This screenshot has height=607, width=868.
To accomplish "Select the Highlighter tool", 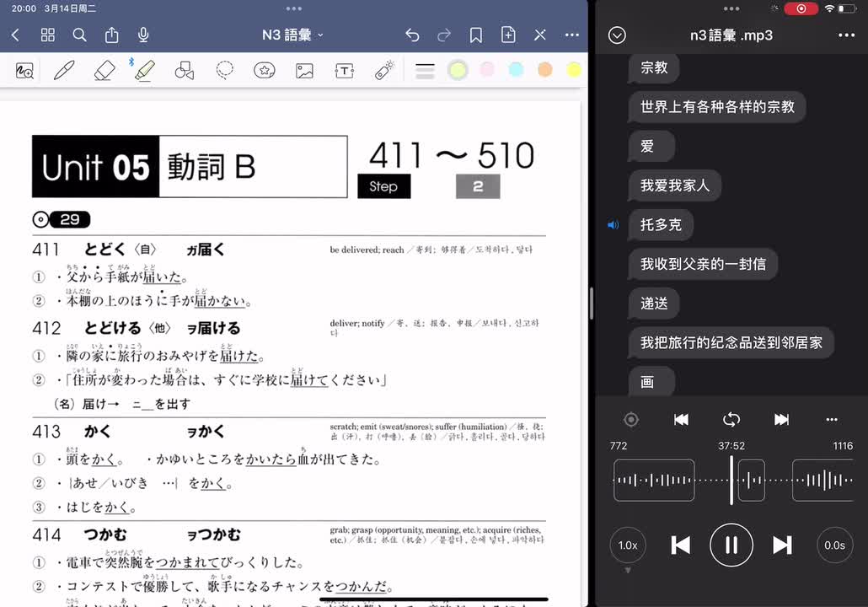I will (x=144, y=70).
